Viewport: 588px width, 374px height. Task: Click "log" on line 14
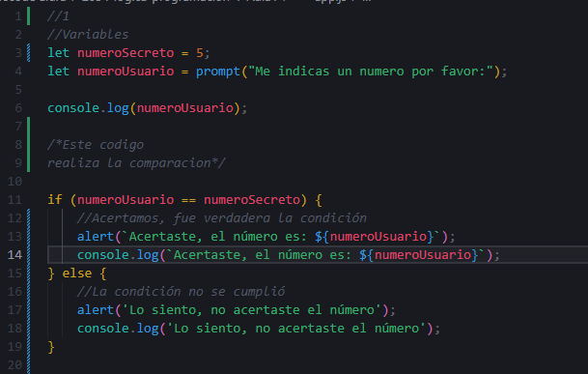click(148, 255)
